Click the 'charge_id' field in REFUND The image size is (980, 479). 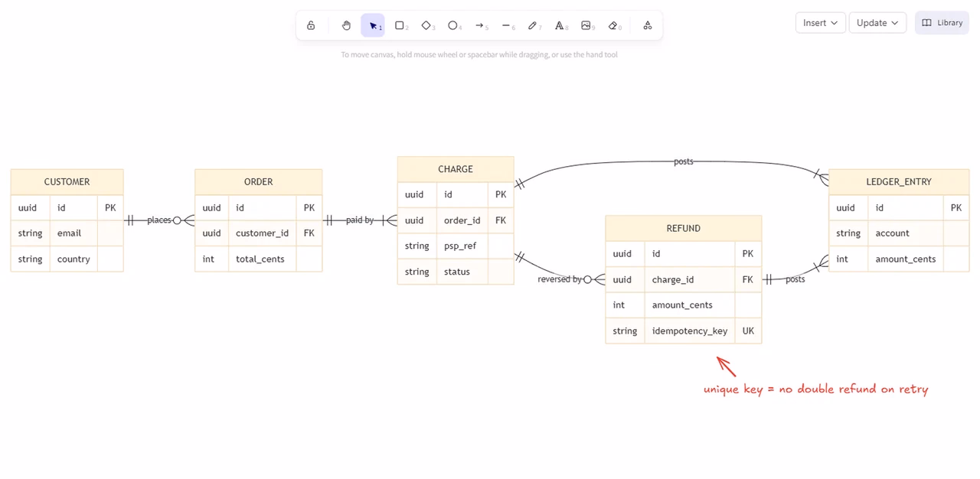point(673,280)
